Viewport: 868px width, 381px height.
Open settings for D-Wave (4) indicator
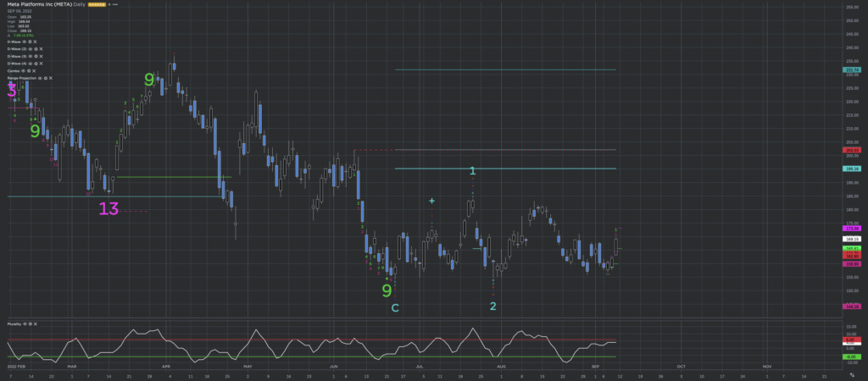[x=36, y=63]
